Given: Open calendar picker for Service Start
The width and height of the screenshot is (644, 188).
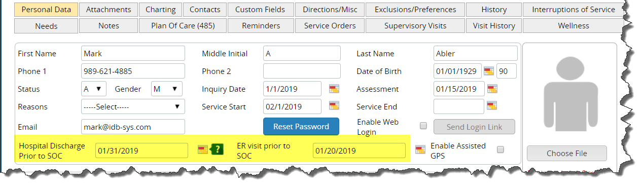Looking at the screenshot, I should pyautogui.click(x=334, y=106).
